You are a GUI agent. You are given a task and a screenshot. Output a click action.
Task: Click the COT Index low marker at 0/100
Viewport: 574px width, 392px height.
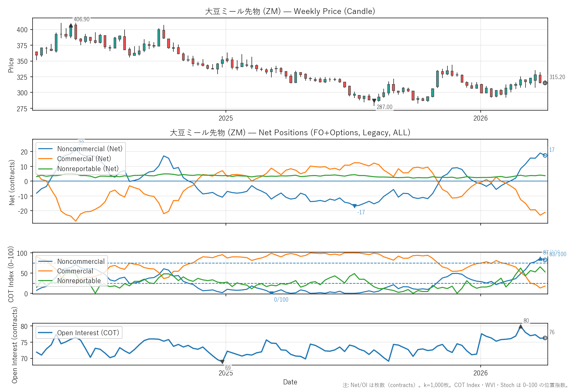[271, 293]
